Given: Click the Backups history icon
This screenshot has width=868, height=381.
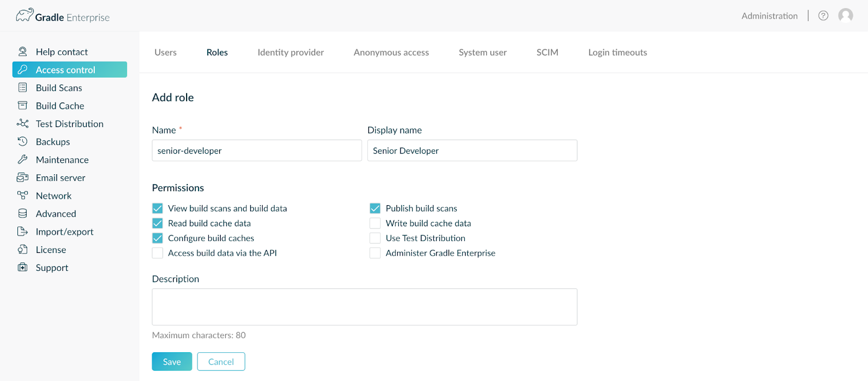Looking at the screenshot, I should [23, 141].
